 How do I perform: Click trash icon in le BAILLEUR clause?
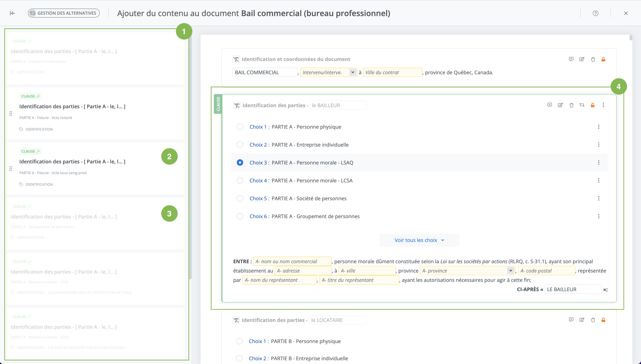click(571, 105)
